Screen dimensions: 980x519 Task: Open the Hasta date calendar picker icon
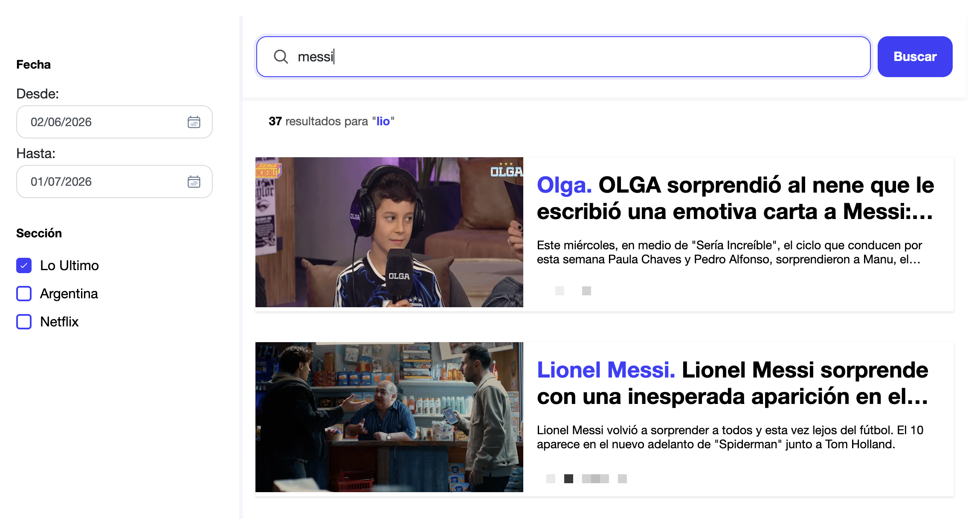point(194,182)
